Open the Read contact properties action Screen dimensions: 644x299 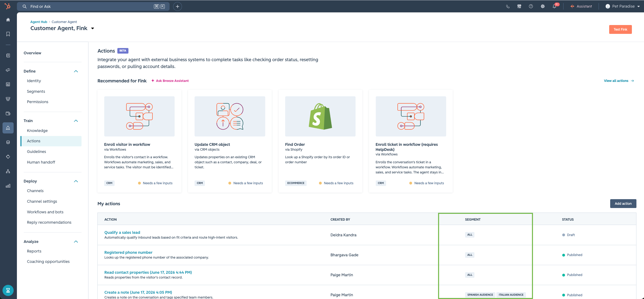148,272
